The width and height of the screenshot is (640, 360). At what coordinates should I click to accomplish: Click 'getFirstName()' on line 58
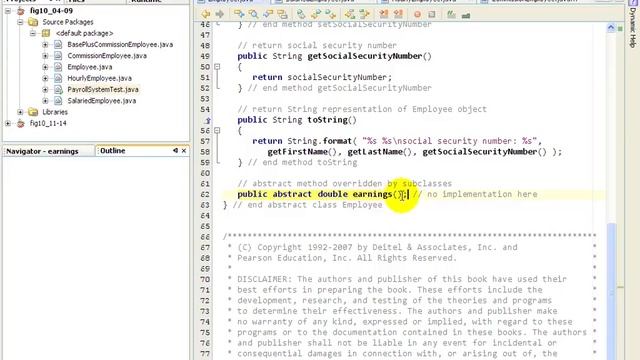(302, 152)
